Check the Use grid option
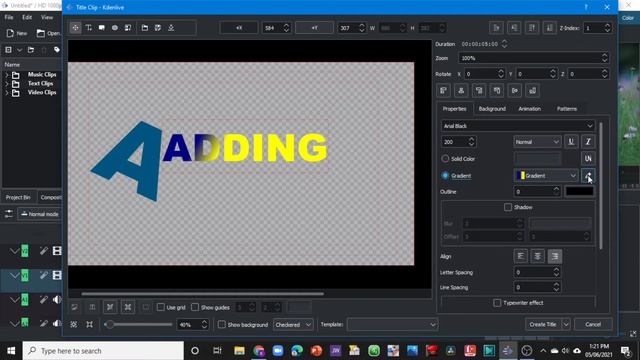Image resolution: width=640 pixels, height=360 pixels. tap(161, 307)
